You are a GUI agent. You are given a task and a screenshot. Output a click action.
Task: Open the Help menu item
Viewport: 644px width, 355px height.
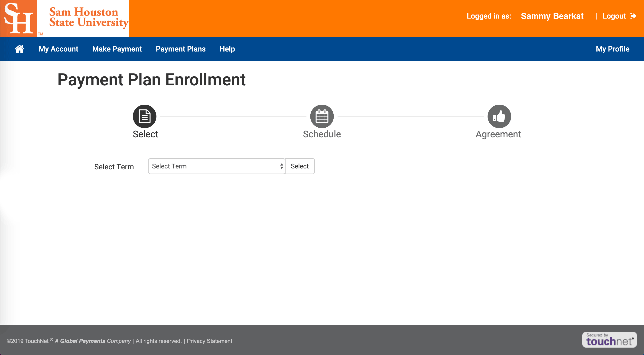point(227,49)
